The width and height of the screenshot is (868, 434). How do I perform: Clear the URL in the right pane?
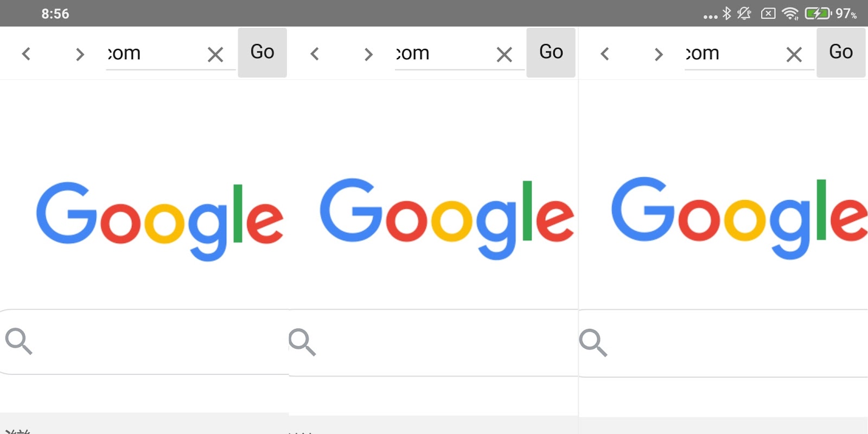pyautogui.click(x=794, y=54)
